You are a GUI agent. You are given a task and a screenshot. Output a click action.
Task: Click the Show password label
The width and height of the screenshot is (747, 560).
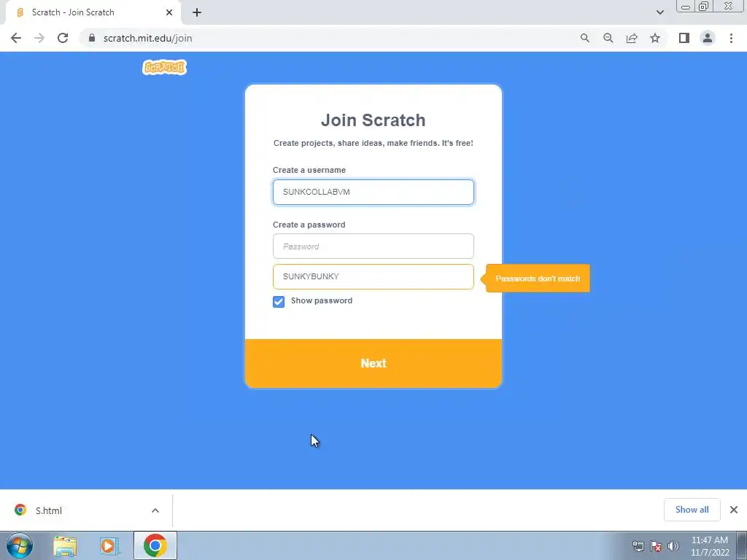(x=322, y=300)
